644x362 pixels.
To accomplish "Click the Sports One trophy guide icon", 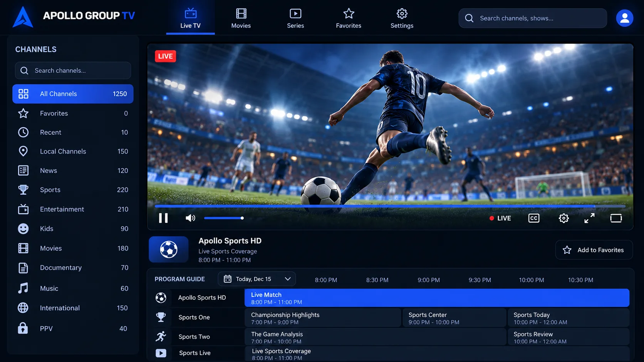I will tap(161, 317).
